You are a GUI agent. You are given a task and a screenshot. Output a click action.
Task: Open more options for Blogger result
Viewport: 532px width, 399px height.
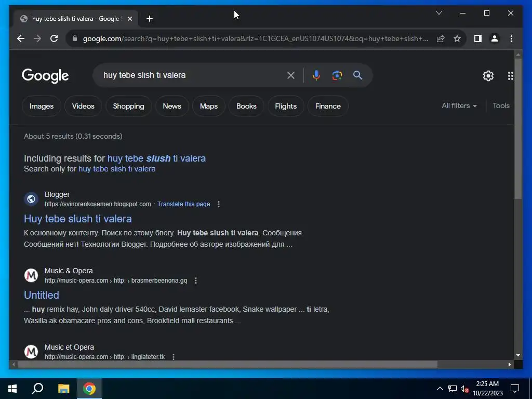point(219,204)
